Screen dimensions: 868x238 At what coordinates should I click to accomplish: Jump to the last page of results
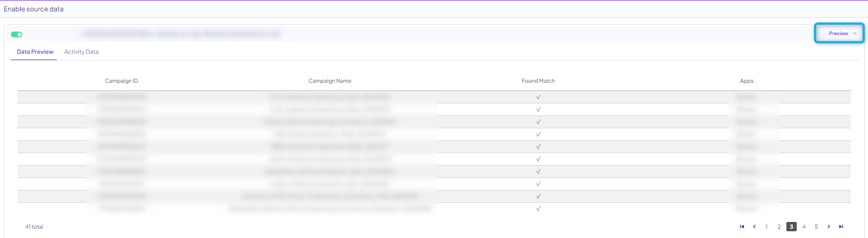point(841,227)
